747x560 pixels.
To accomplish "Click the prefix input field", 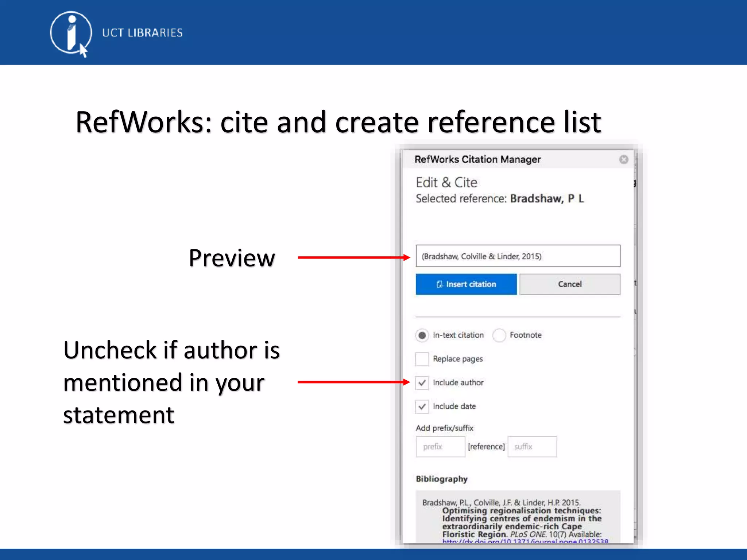I will click(440, 447).
